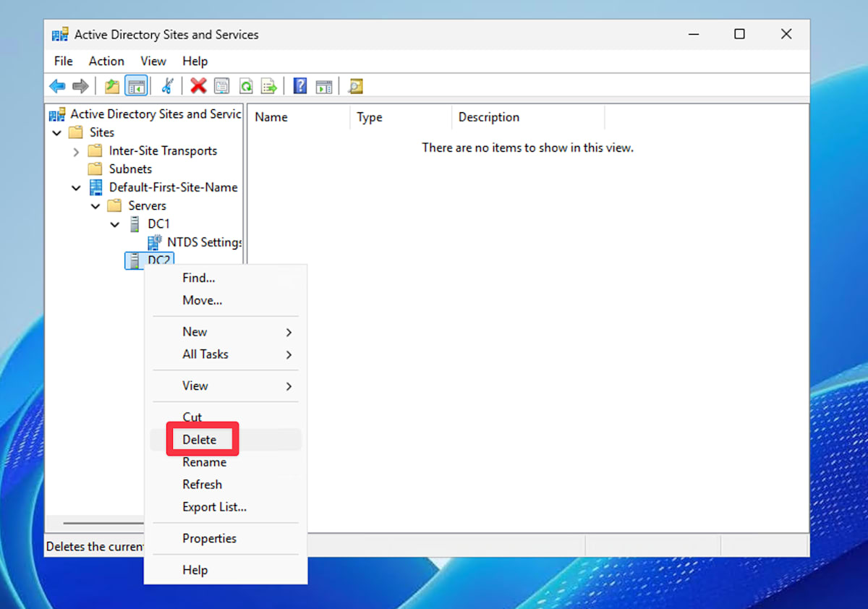Choose Move... from the context menu

tap(226, 300)
